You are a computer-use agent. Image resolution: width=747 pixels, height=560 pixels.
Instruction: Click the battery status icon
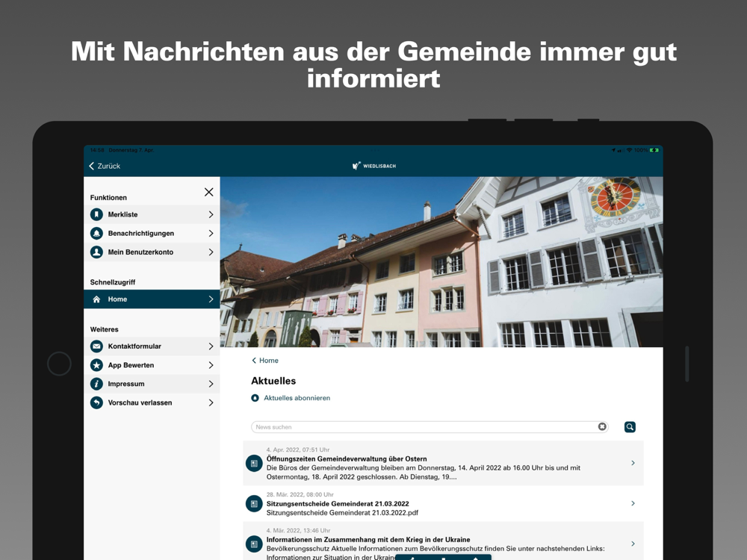[x=654, y=150]
